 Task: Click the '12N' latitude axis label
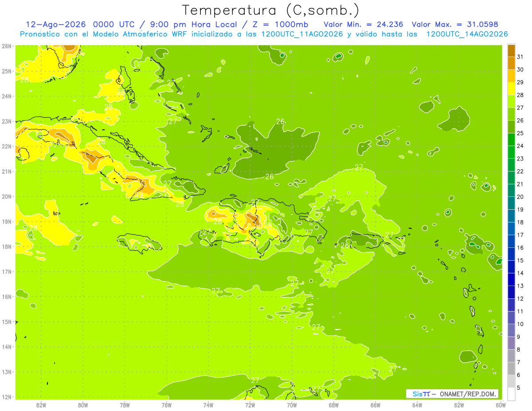7,397
